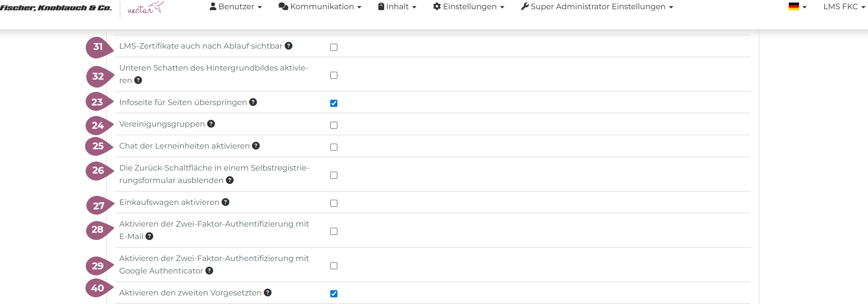Click help icon next to Einkaufswagen aktivieren
The image size is (868, 304).
[x=226, y=202]
